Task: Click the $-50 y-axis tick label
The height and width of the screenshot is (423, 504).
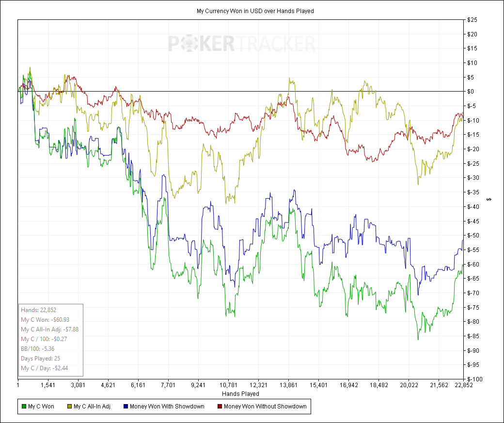Action: pyautogui.click(x=473, y=235)
